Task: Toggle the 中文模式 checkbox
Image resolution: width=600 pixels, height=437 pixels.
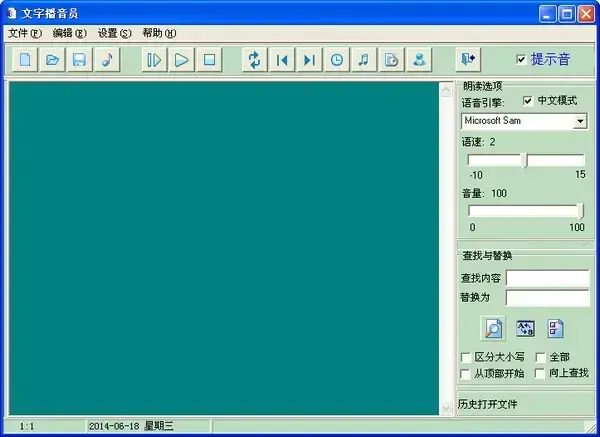Action: click(x=528, y=101)
